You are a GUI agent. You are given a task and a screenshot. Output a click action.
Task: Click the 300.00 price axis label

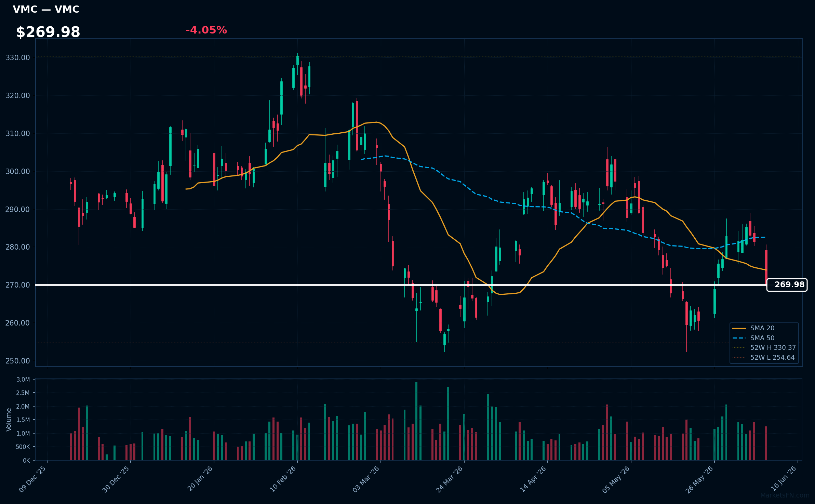click(18, 171)
